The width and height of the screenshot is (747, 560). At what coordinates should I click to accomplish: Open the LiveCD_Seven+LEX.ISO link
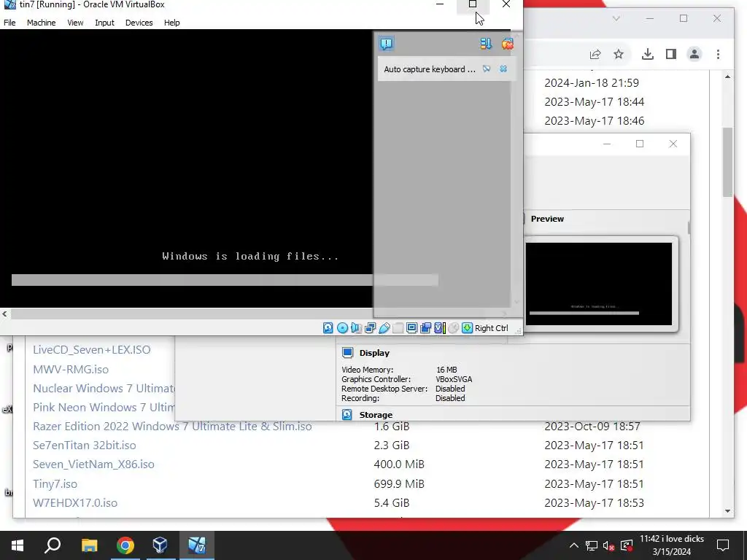(91, 349)
